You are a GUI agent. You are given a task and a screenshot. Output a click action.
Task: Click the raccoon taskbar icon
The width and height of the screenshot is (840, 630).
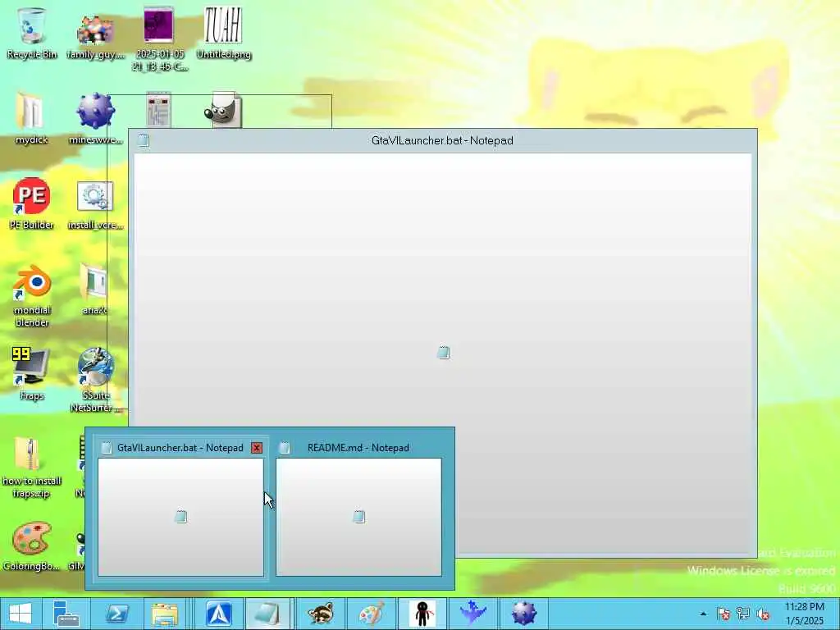[x=321, y=614]
